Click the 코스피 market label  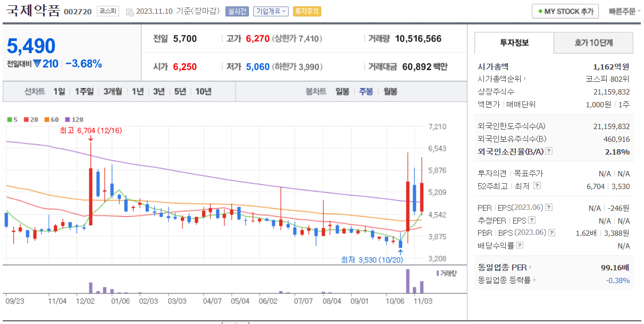[108, 11]
